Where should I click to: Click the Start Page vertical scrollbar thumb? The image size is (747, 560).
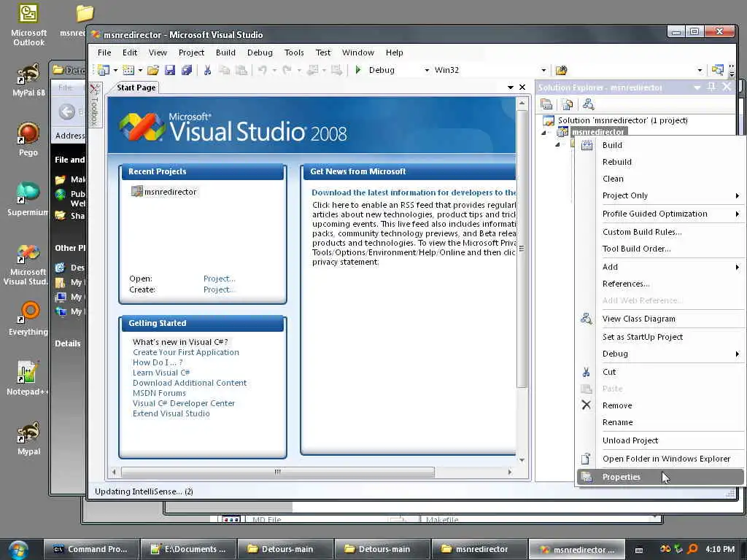click(522, 249)
